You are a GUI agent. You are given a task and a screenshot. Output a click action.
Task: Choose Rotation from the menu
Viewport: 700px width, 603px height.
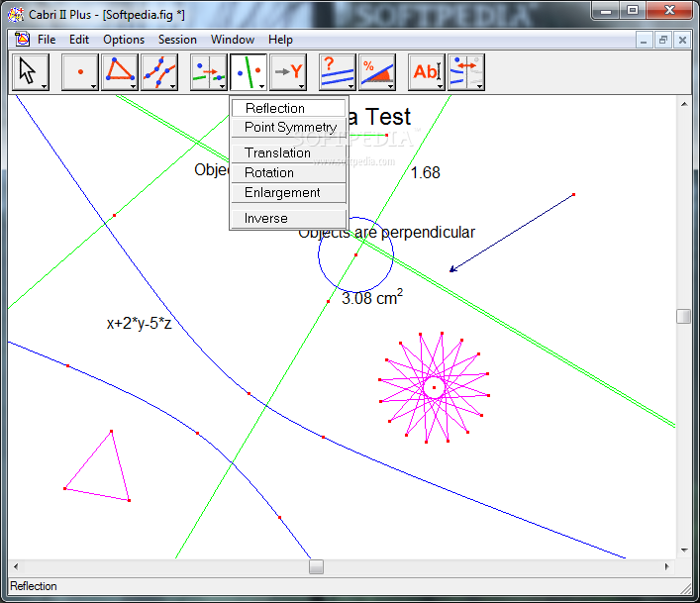coord(288,172)
